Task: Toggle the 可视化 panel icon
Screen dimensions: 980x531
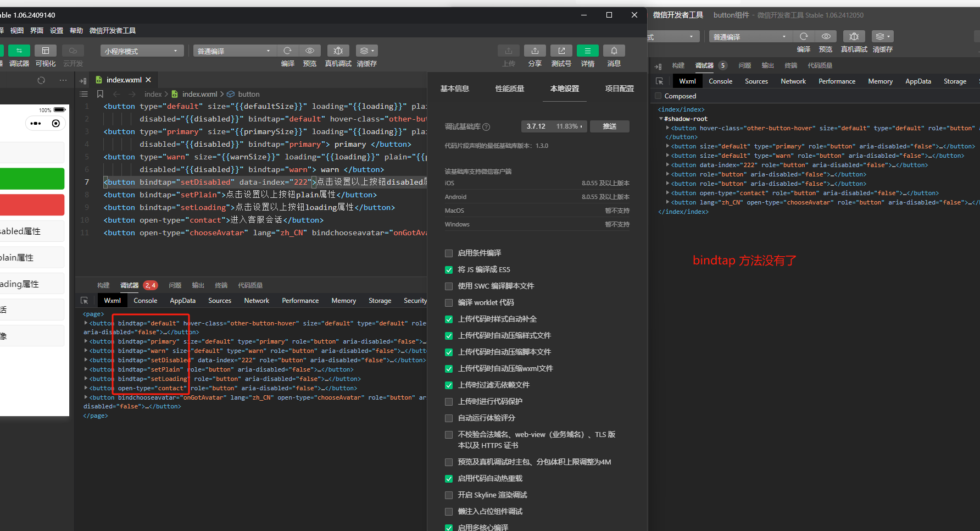Action: pyautogui.click(x=46, y=51)
